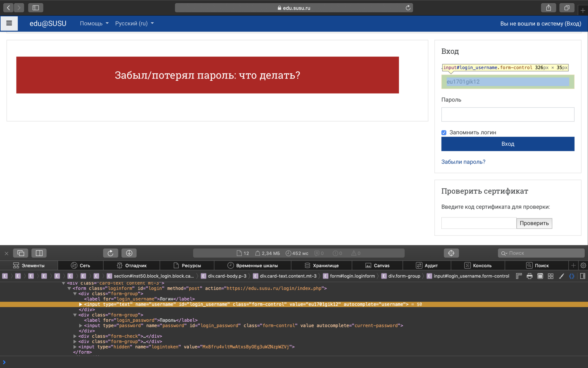Focus the login username field
The image size is (588, 368).
coord(508,82)
